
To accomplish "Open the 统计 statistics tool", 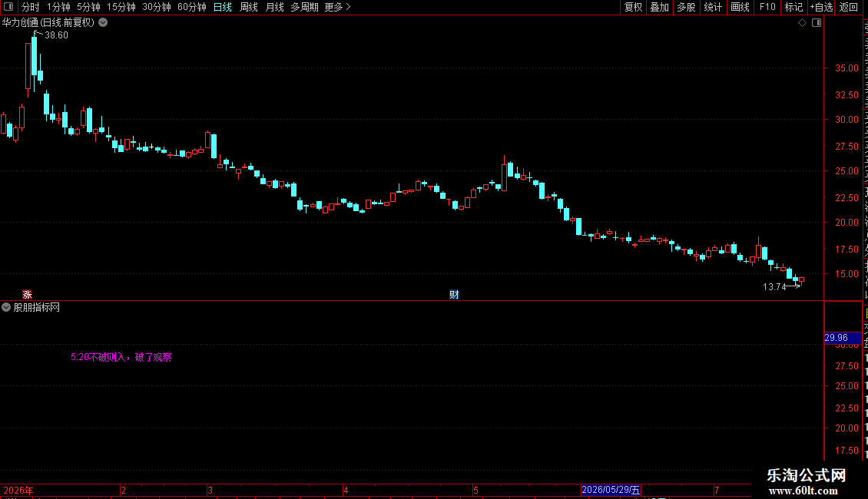I will pos(712,7).
